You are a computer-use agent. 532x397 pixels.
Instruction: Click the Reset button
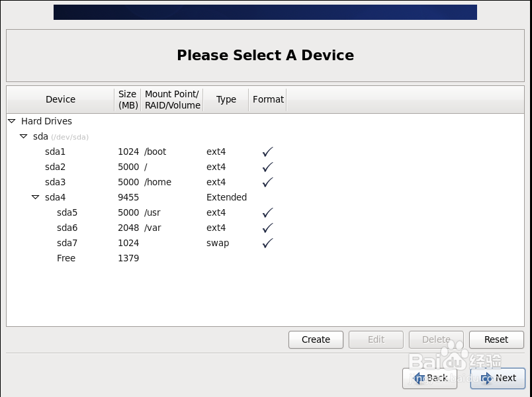pyautogui.click(x=496, y=339)
